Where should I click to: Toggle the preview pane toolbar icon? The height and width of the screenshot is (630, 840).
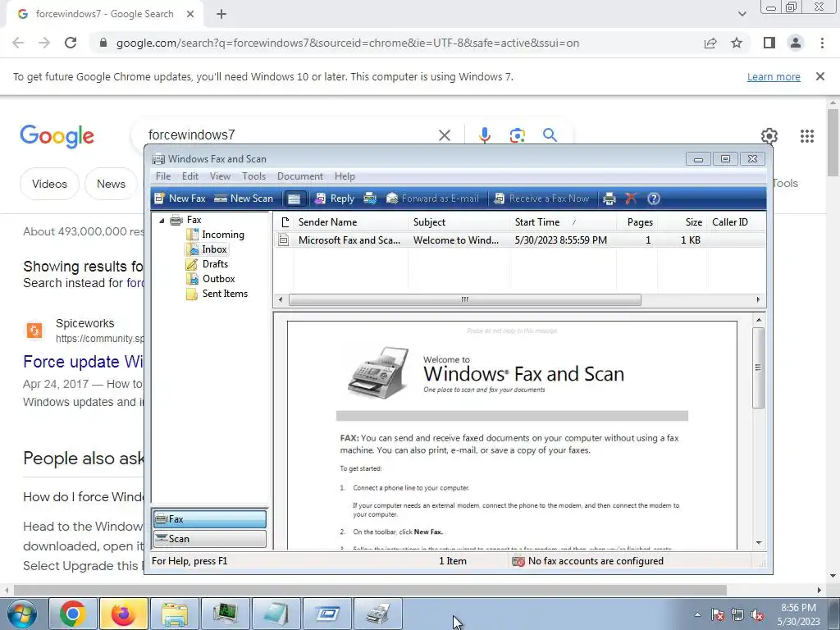tap(294, 199)
